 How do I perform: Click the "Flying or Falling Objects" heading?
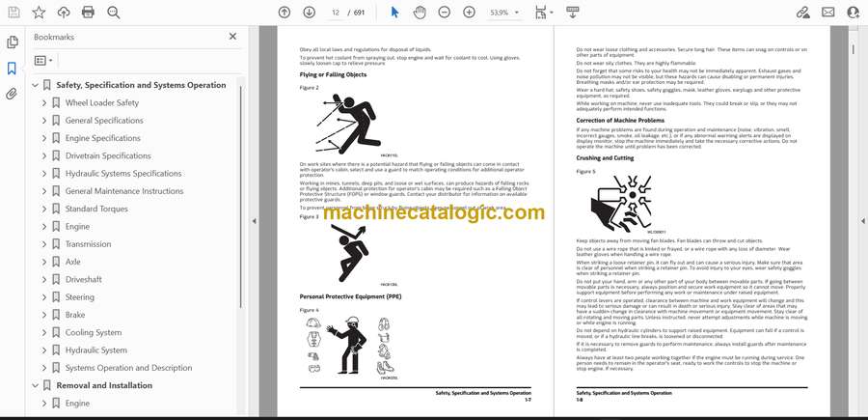point(334,74)
